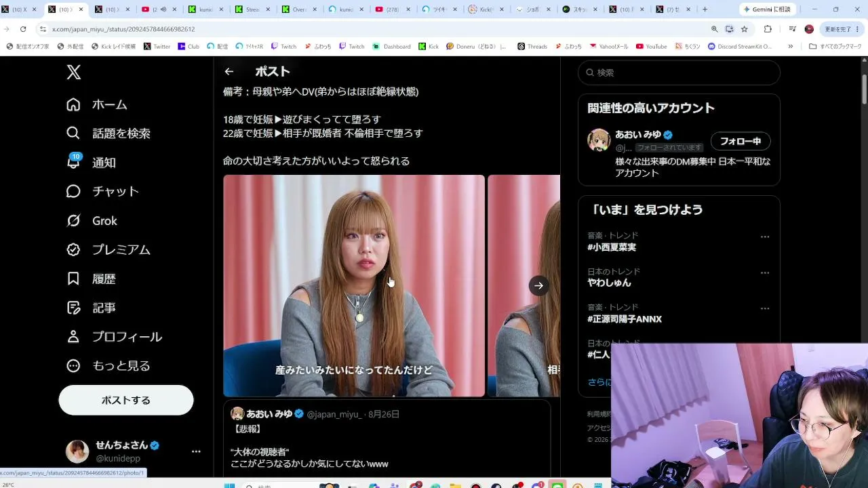Open Grok from the sidebar
The image size is (868, 488).
[92, 220]
